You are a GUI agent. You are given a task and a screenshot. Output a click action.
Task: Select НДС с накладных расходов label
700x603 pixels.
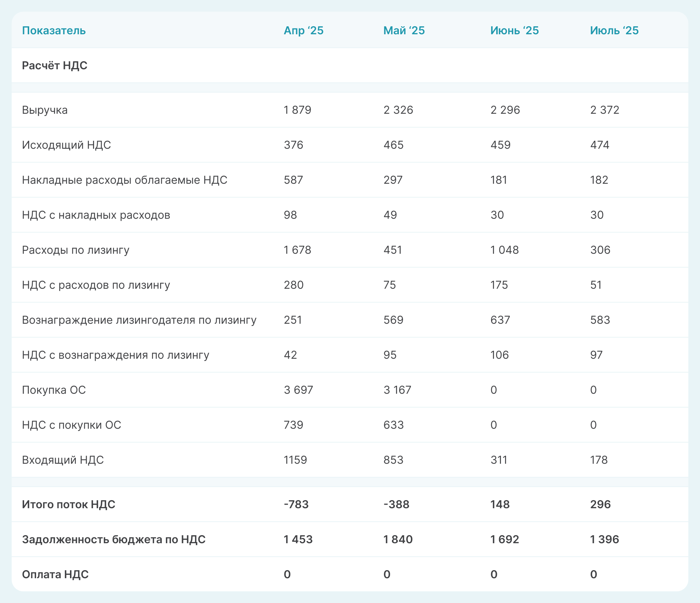click(x=96, y=215)
